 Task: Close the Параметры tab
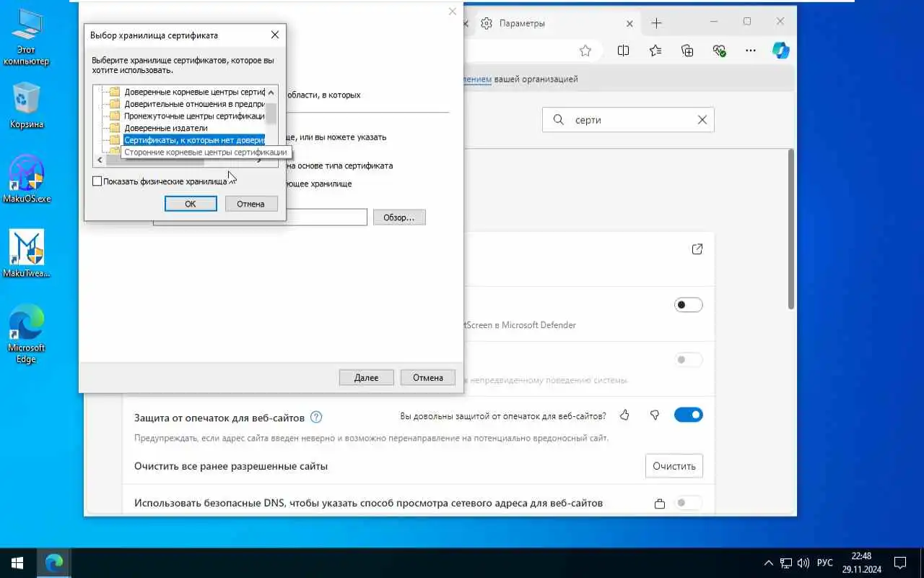pyautogui.click(x=629, y=23)
